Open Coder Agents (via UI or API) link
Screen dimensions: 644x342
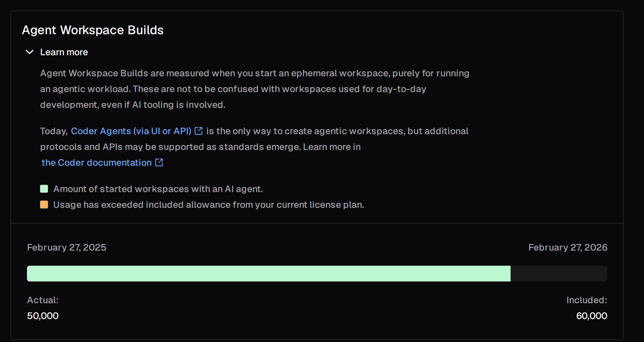click(x=131, y=131)
